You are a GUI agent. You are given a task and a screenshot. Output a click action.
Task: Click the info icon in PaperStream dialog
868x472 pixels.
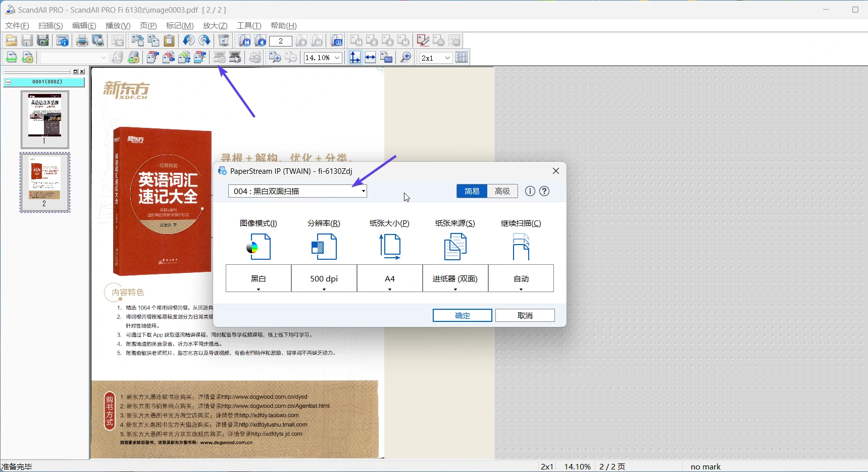(530, 191)
